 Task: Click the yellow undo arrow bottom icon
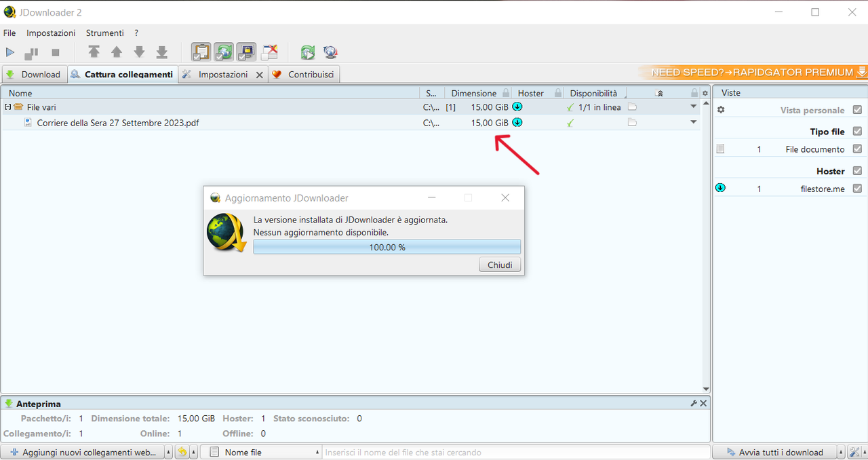[182, 452]
